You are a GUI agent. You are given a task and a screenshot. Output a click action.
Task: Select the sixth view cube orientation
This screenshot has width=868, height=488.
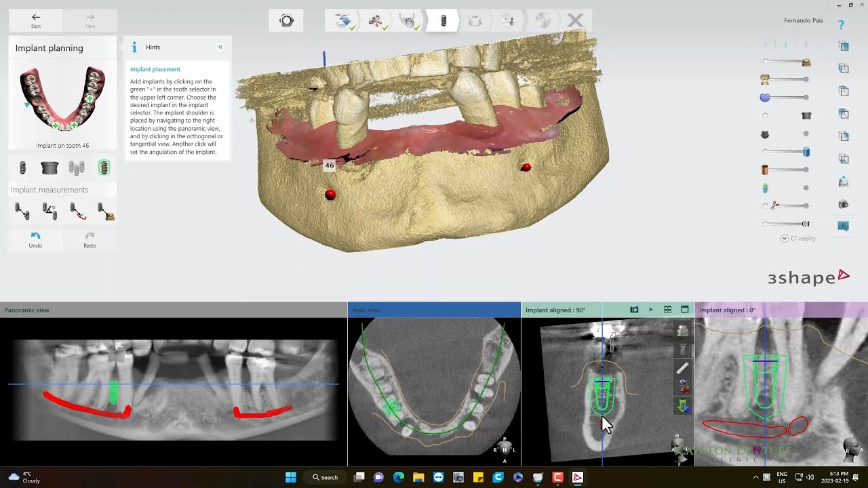(x=844, y=159)
